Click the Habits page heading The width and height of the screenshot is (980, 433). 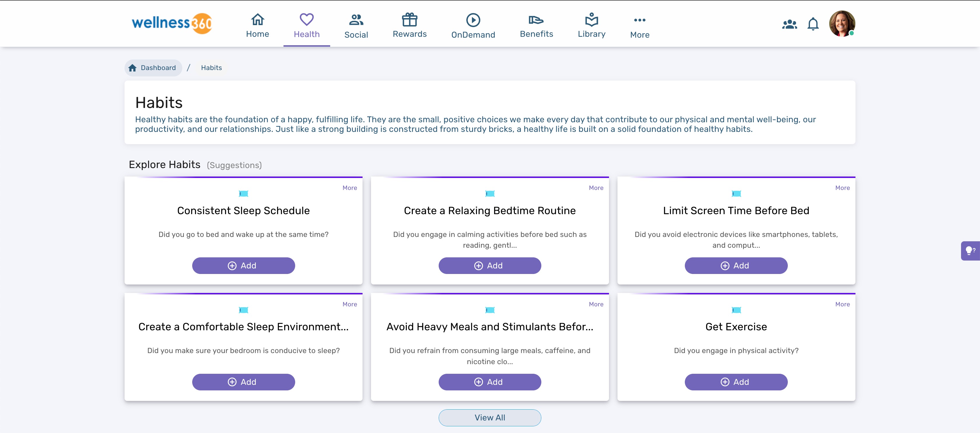(159, 102)
